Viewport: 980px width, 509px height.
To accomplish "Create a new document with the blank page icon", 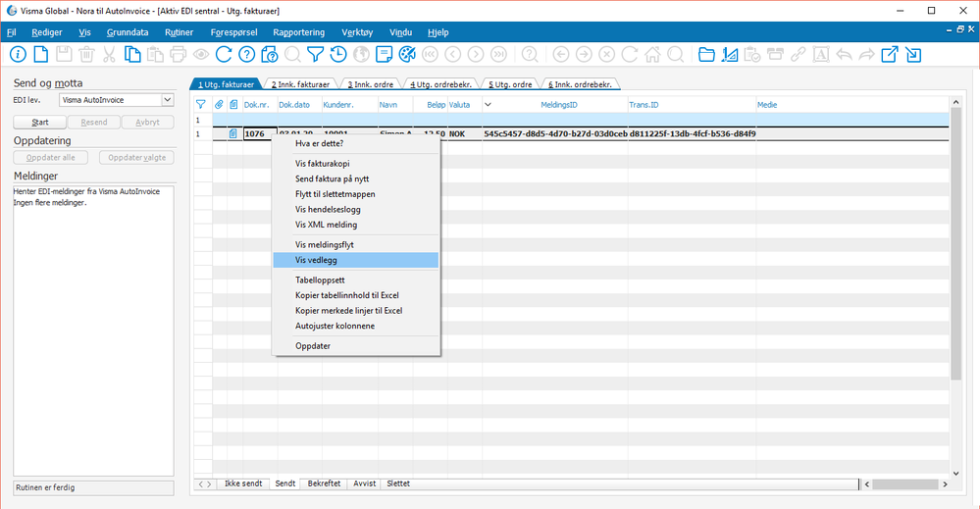I will [x=40, y=55].
